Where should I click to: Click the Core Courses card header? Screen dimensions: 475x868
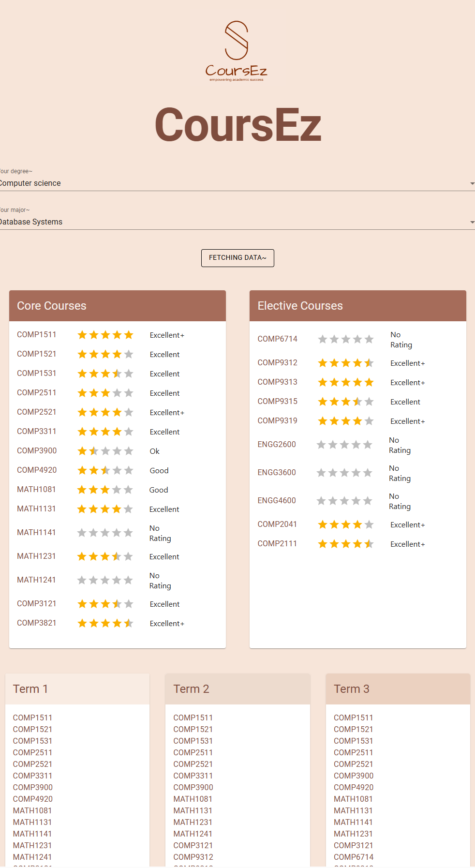pos(118,306)
